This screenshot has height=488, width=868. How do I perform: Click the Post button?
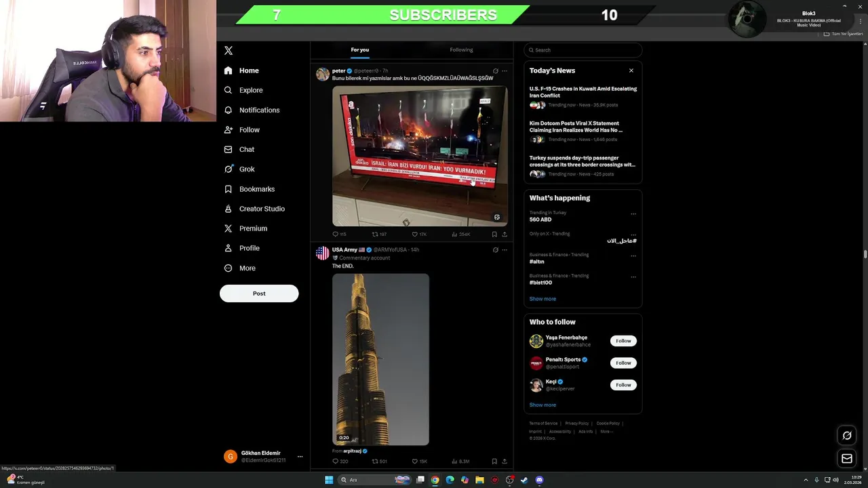point(259,293)
